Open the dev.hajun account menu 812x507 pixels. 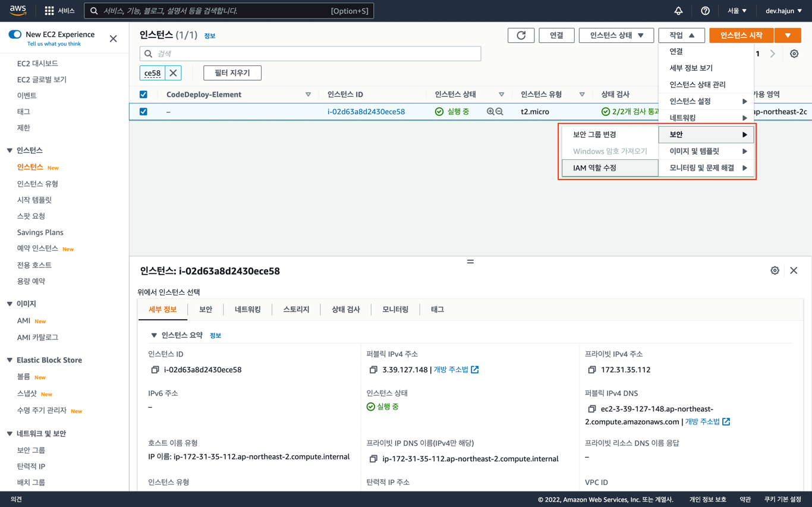(783, 11)
